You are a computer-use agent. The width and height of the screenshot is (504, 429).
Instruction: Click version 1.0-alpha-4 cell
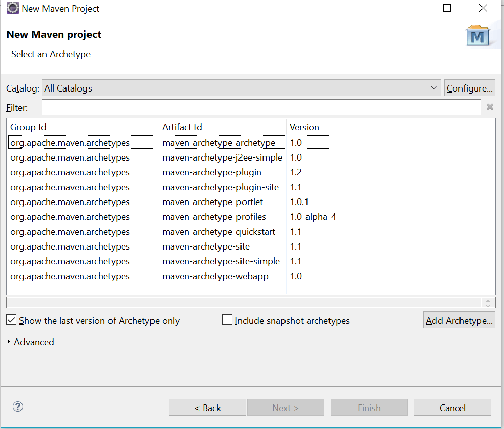pos(313,217)
